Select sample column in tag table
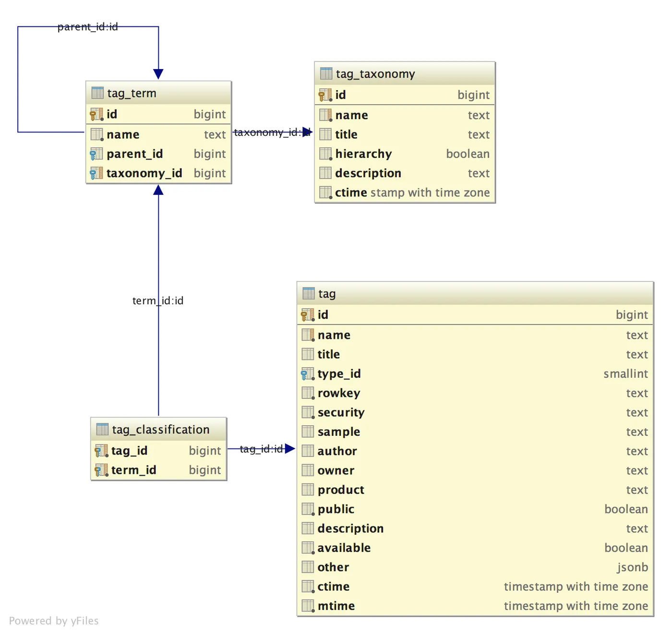 click(x=475, y=431)
